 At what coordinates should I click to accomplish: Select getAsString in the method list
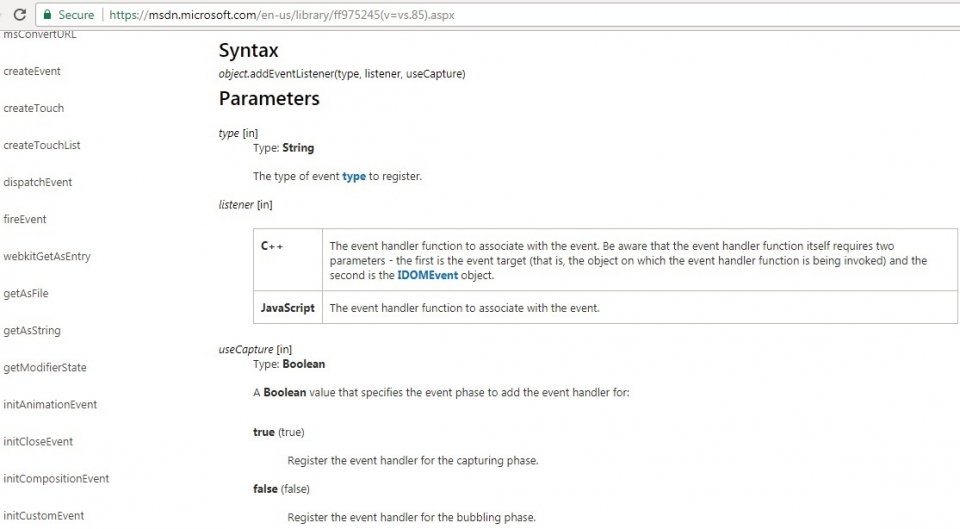click(x=32, y=330)
